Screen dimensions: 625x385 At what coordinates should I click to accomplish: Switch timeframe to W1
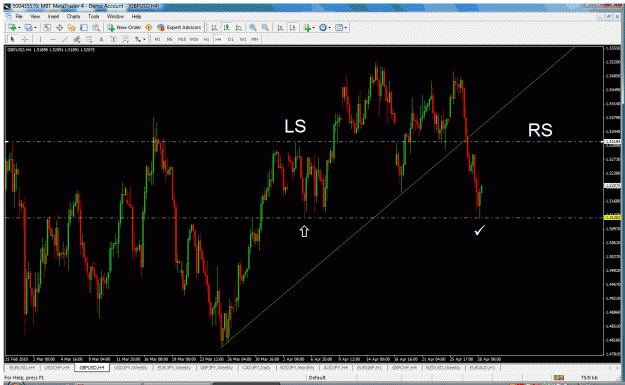(243, 39)
